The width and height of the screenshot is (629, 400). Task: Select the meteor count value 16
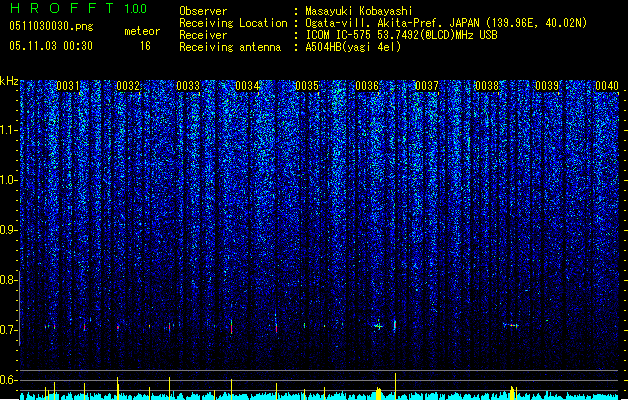[145, 46]
